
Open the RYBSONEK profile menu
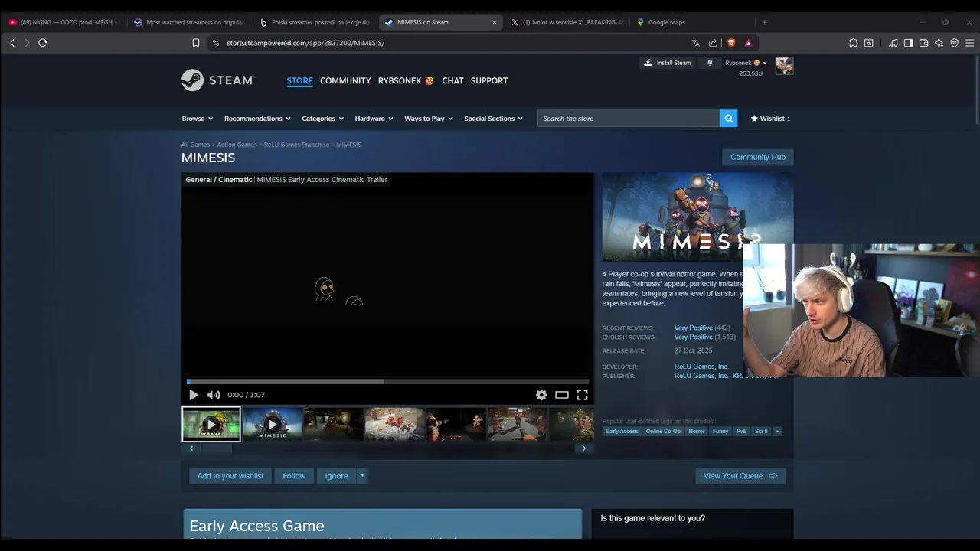pos(406,80)
